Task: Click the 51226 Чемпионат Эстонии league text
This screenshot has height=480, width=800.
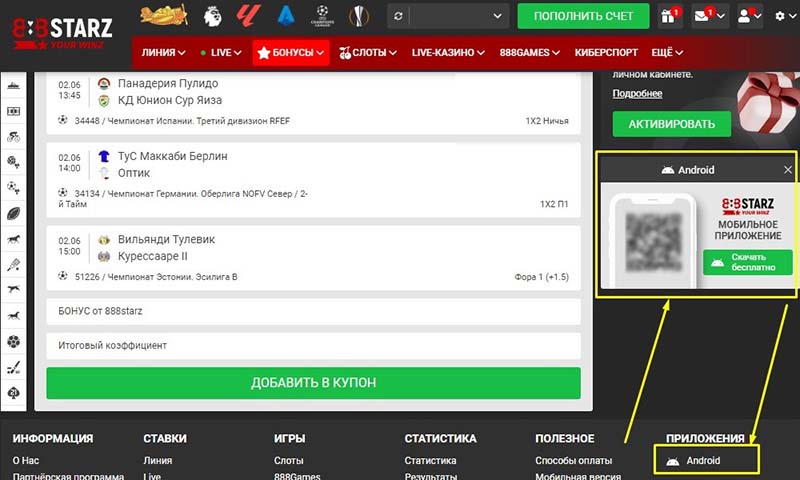Action: pos(156,277)
